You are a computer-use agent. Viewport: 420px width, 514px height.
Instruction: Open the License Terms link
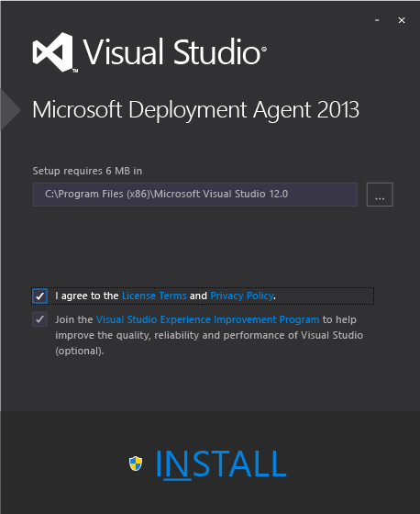point(154,296)
